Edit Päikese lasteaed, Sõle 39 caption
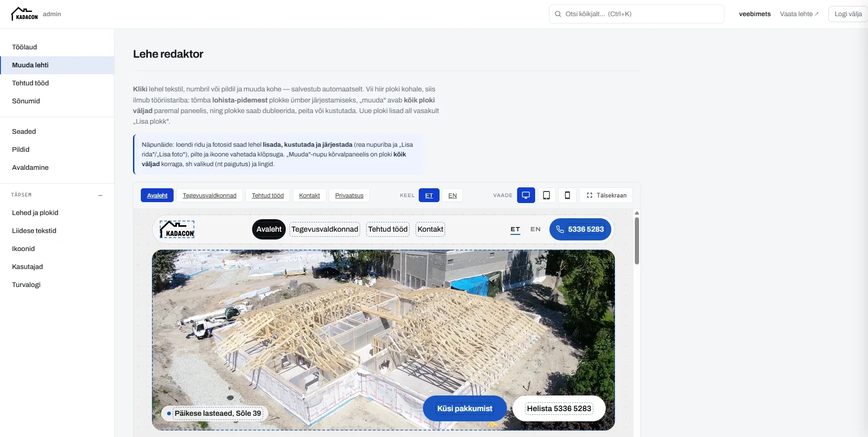This screenshot has width=868, height=437. 217,413
